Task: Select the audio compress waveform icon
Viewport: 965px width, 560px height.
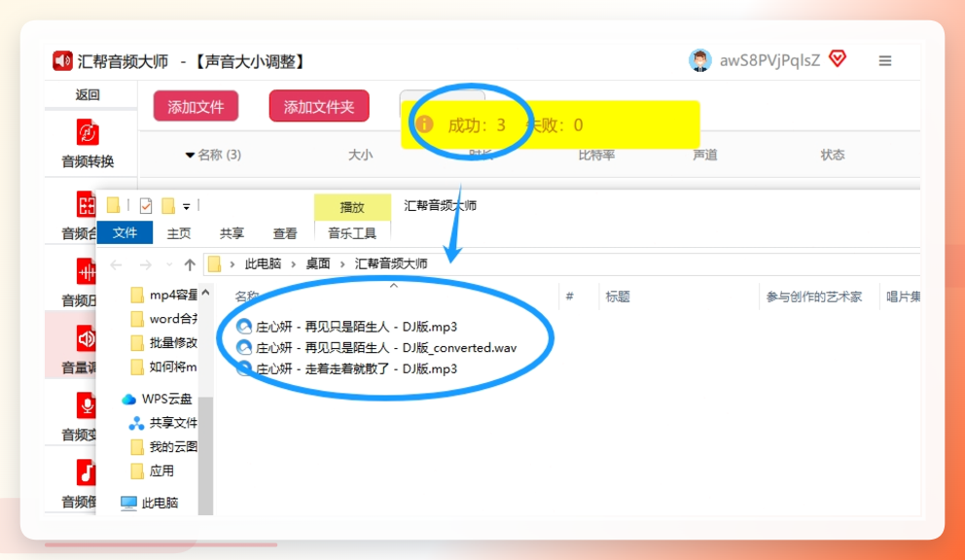Action: coord(86,271)
